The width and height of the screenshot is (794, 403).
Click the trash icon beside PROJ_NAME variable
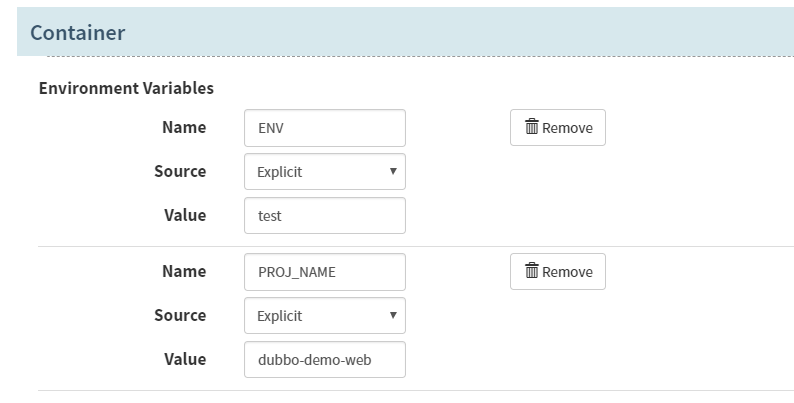point(531,270)
